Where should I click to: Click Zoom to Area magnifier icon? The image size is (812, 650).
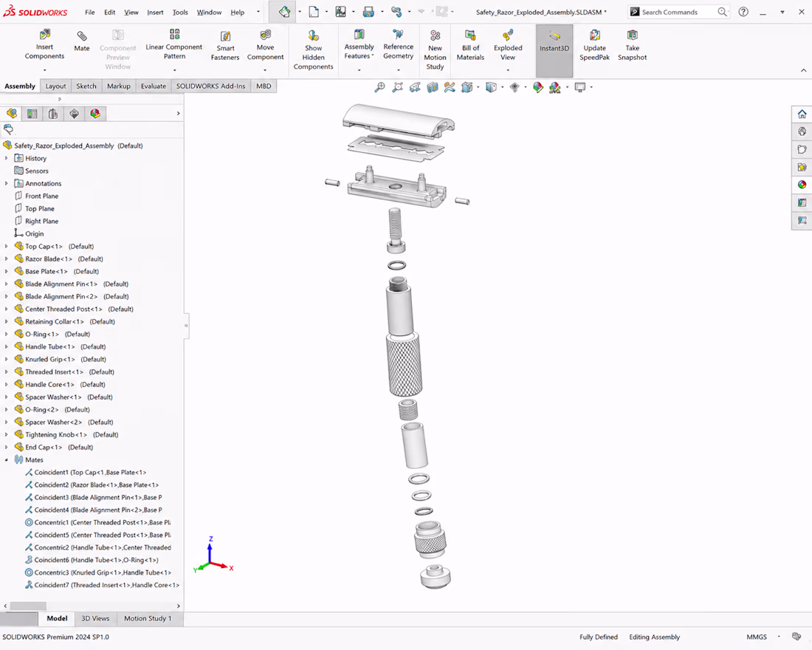tap(397, 87)
